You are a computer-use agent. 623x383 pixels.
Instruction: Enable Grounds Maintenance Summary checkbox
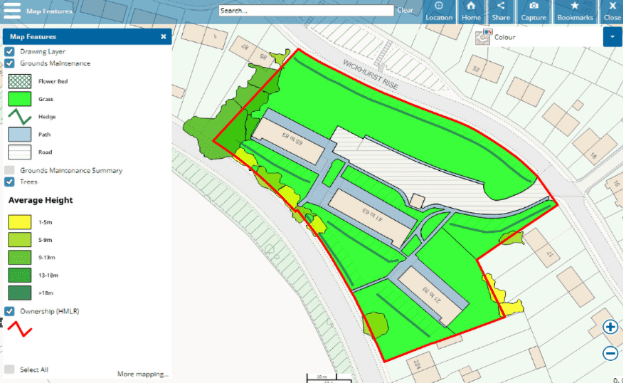click(x=10, y=170)
